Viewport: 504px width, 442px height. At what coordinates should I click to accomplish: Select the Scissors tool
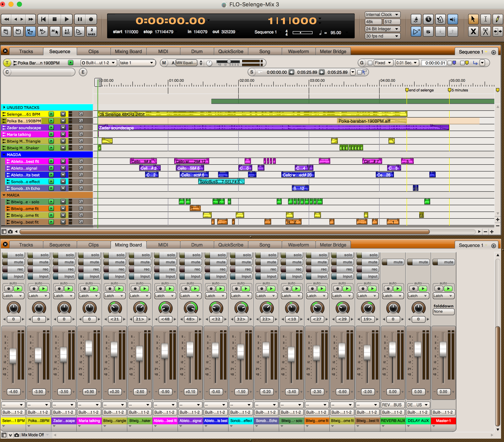coord(485,32)
